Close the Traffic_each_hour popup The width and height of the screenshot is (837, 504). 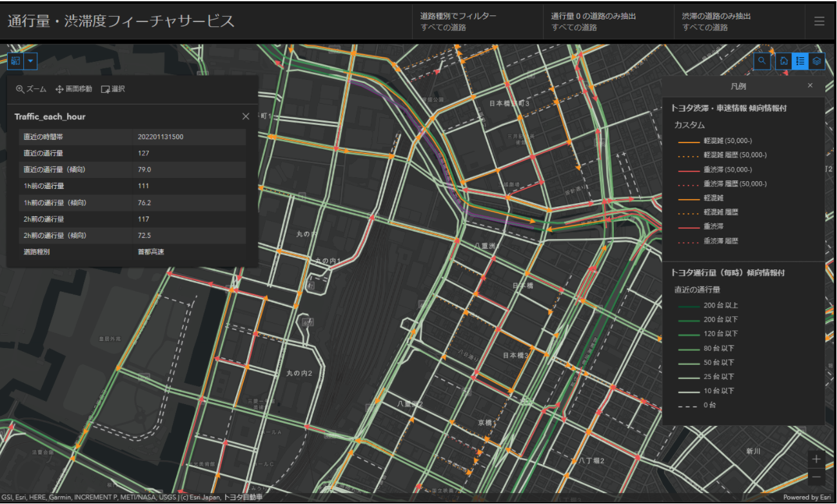245,117
